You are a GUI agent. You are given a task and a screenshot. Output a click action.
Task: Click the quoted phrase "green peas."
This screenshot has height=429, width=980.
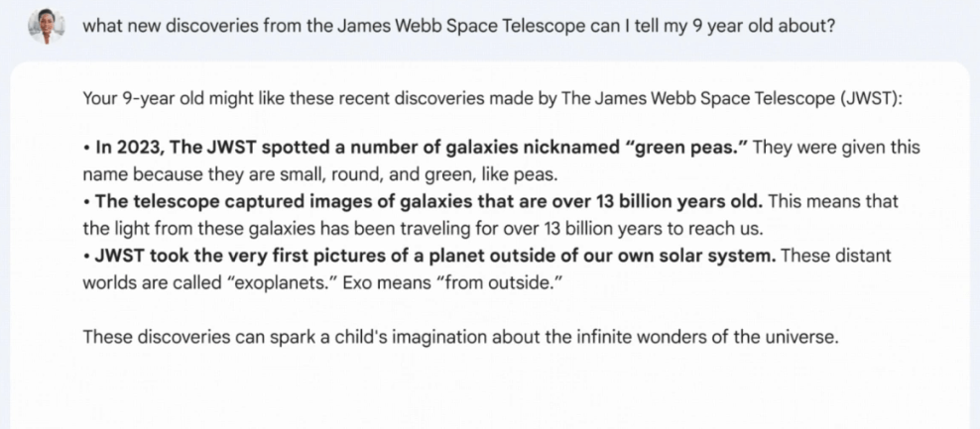[x=685, y=148]
